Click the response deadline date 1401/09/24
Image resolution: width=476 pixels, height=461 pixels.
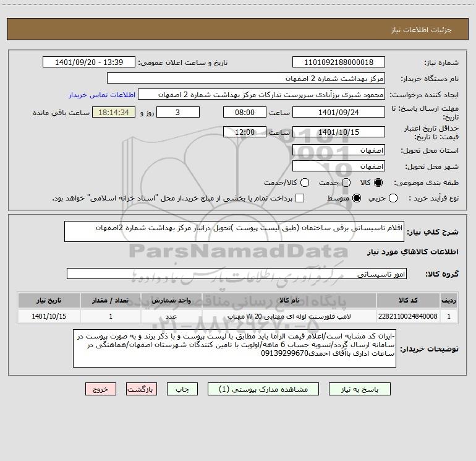pos(339,112)
